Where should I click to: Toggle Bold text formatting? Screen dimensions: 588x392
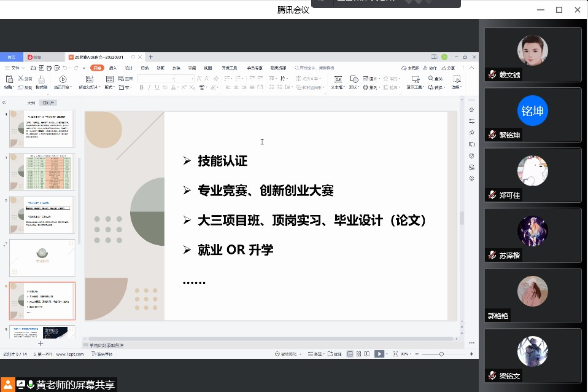point(141,88)
